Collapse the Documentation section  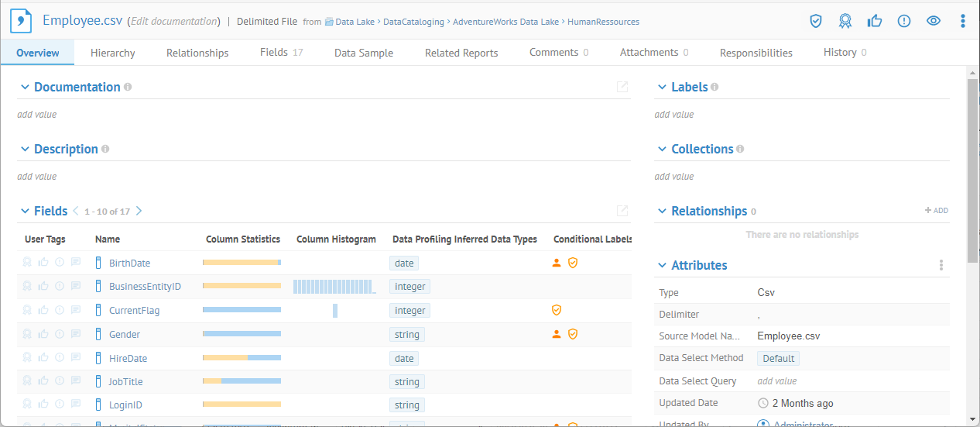coord(25,88)
